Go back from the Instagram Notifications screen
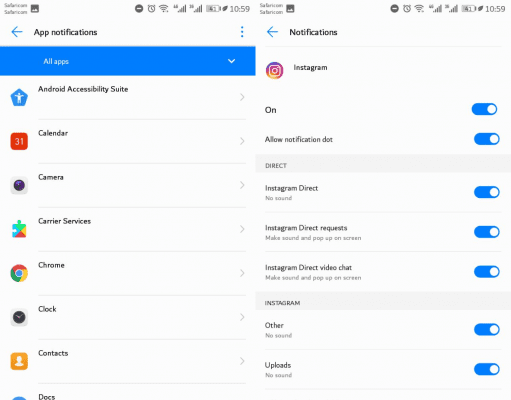Image resolution: width=511 pixels, height=400 pixels. pos(272,32)
